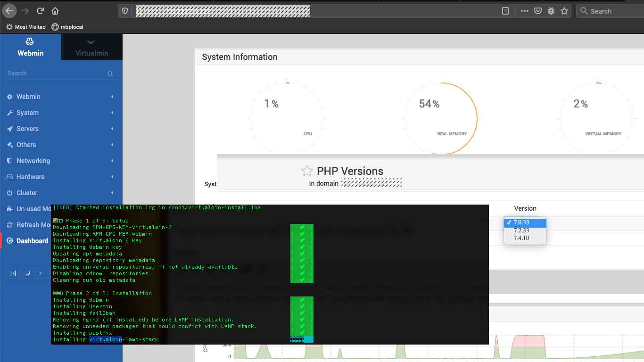Open page actions three-dot menu
Image resolution: width=644 pixels, height=362 pixels.
coord(524,11)
